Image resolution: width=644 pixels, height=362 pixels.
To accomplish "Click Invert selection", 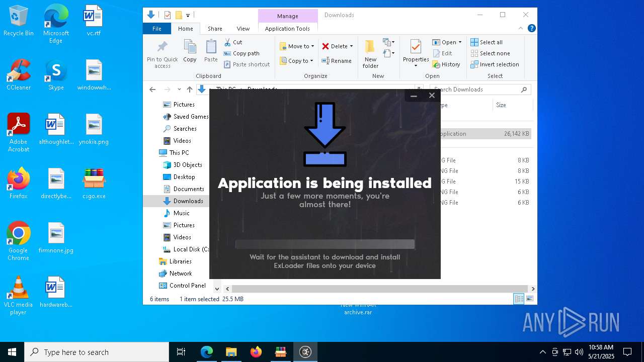I will point(495,64).
